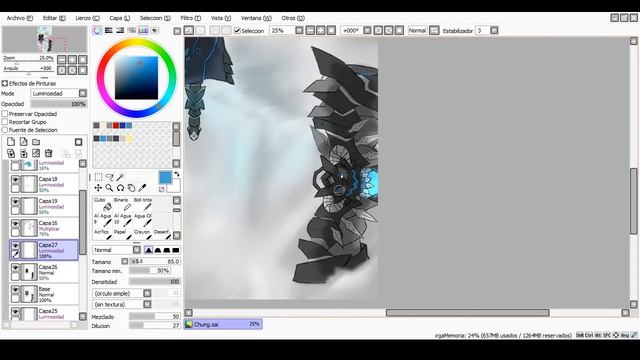Open the rotation angle +000° dropdown
The image size is (640, 360).
coord(367,31)
